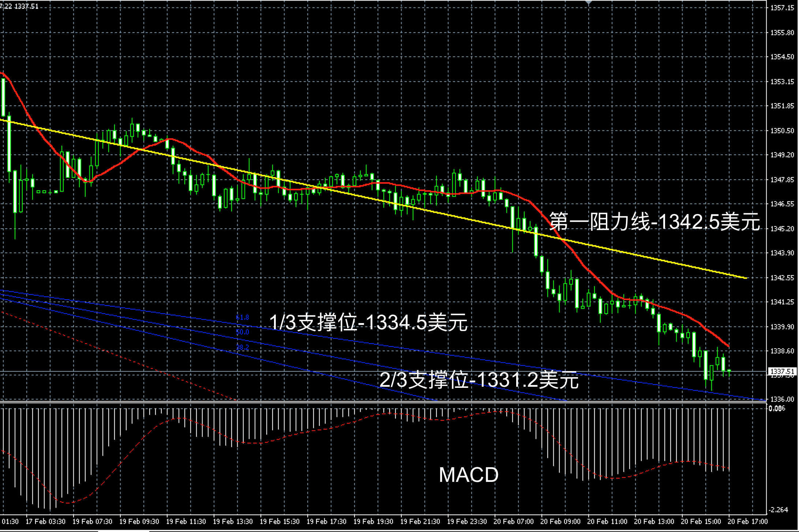This screenshot has height=532, width=799.
Task: Click the chart shift triangle marker at top
Action: click(x=589, y=2)
